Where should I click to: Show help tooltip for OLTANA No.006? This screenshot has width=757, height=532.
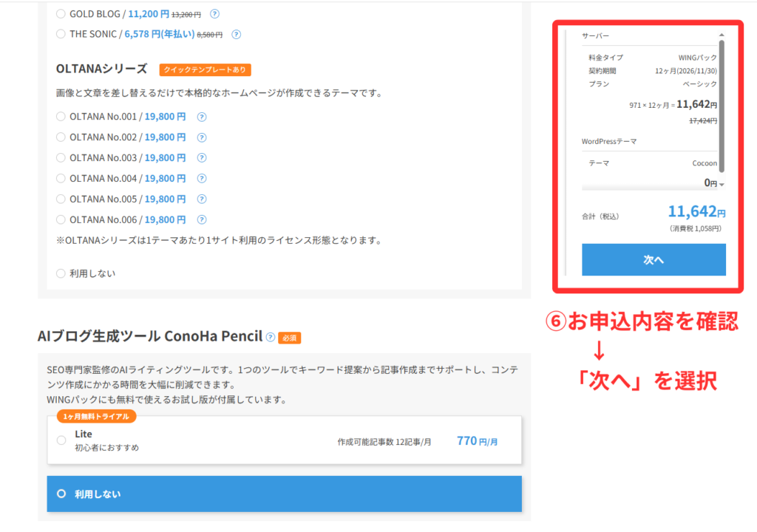[202, 220]
